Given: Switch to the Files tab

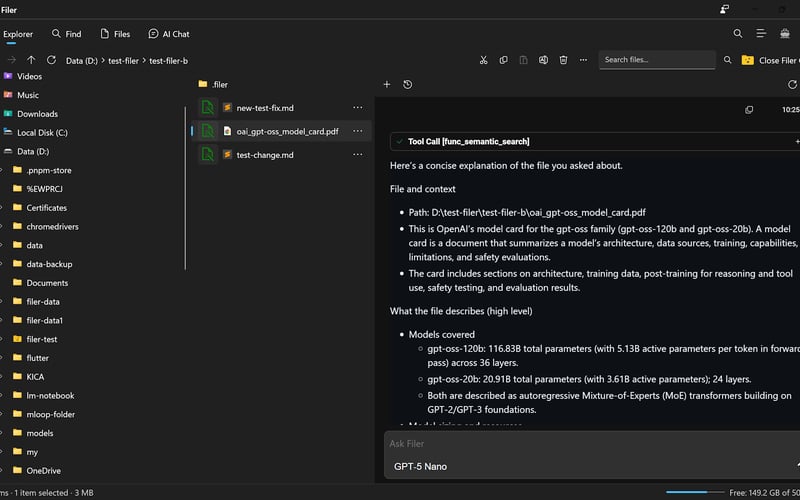Looking at the screenshot, I should pyautogui.click(x=115, y=34).
